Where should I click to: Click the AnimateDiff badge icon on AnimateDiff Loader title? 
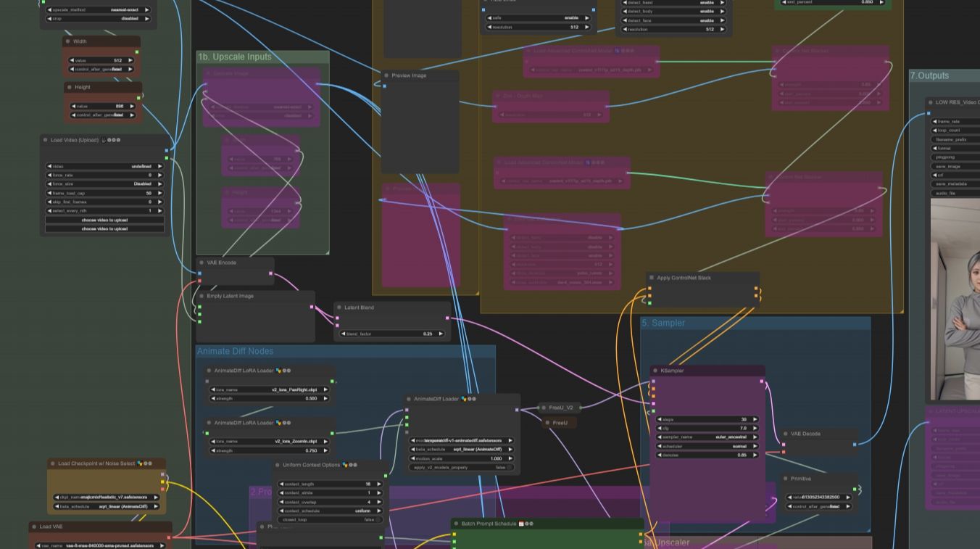[x=465, y=399]
